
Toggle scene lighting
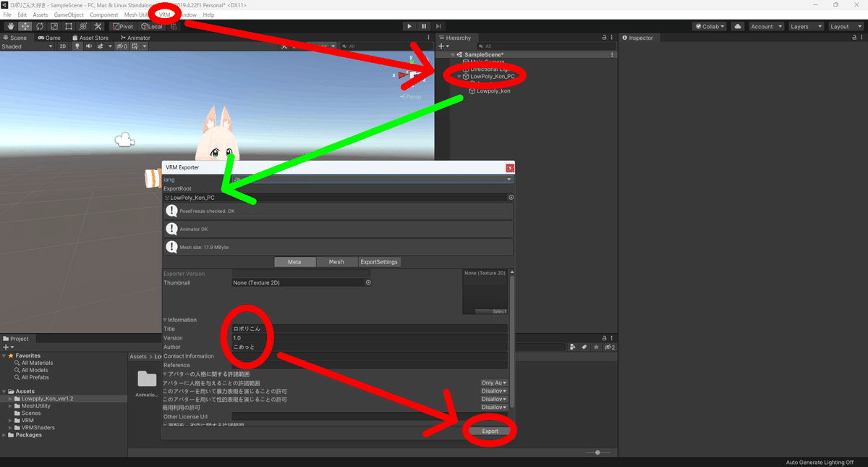77,46
